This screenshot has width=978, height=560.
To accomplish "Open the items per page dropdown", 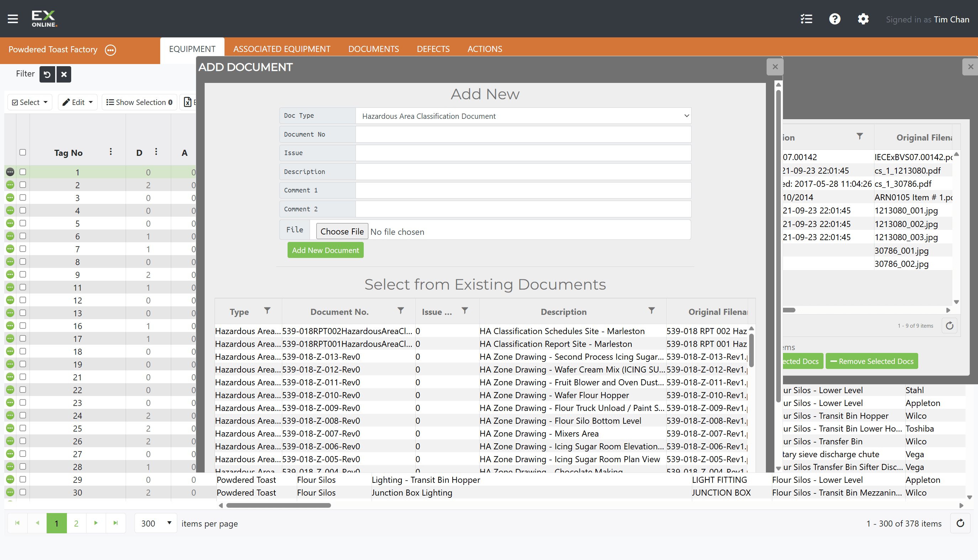I will (x=156, y=523).
